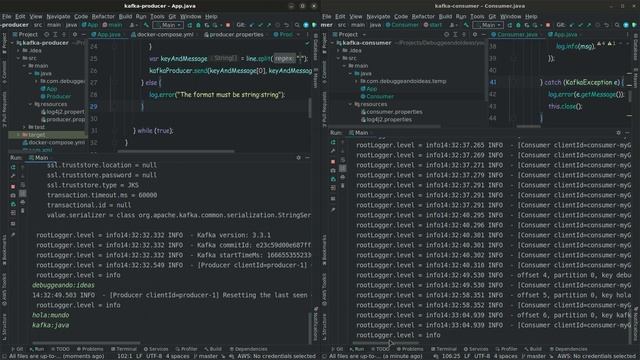
Task: Expand target folder in kafka-producer tree
Action: point(18,135)
